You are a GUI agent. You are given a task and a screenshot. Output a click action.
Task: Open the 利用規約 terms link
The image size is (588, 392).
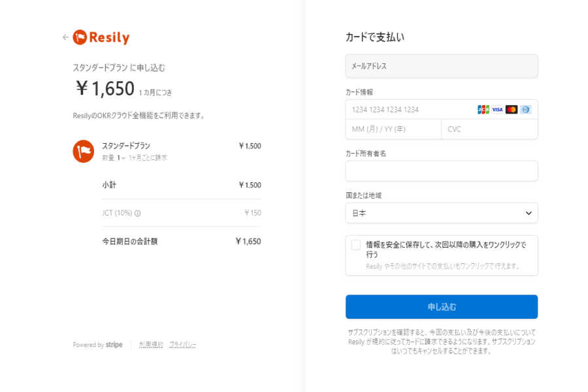(151, 344)
